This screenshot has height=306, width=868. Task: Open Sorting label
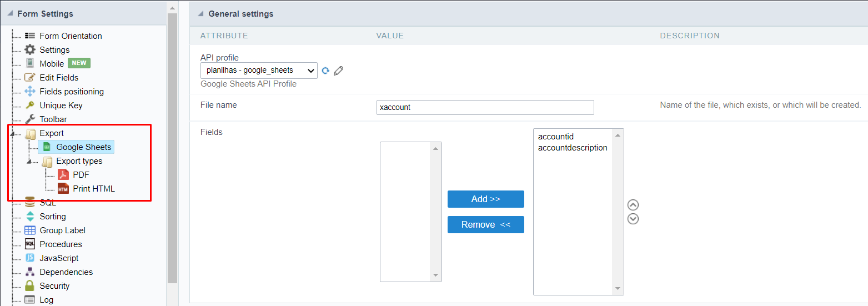[x=53, y=217]
